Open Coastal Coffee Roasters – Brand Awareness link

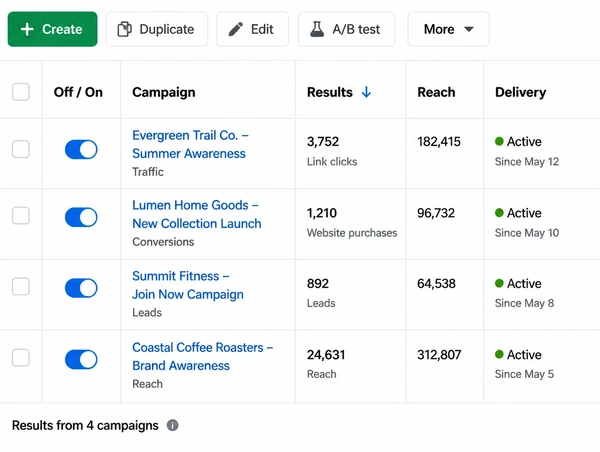pyautogui.click(x=202, y=356)
